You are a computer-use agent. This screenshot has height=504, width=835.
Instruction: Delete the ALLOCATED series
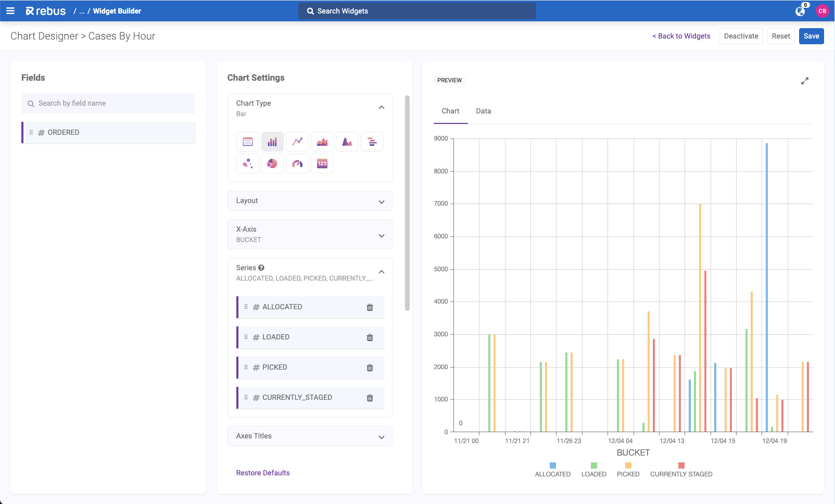click(370, 307)
